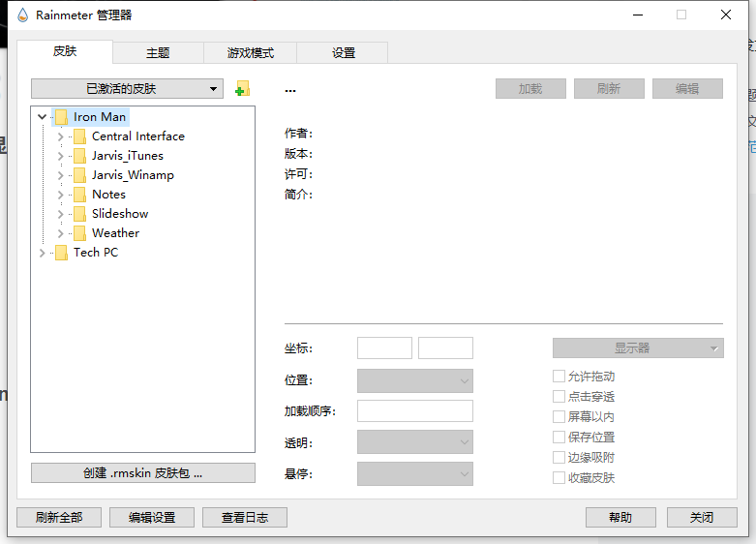Click the 关闭 button
The image size is (756, 544).
click(702, 518)
